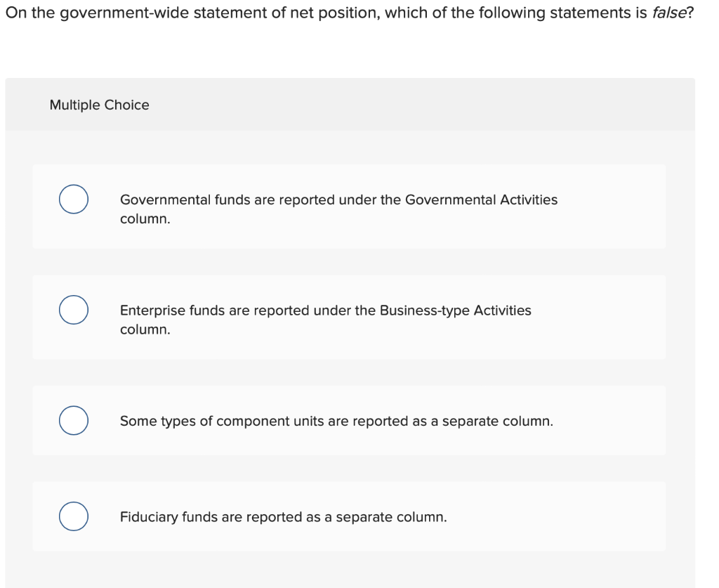The image size is (719, 588).
Task: Choose the answer about Business-type Activities column
Action: 325,318
